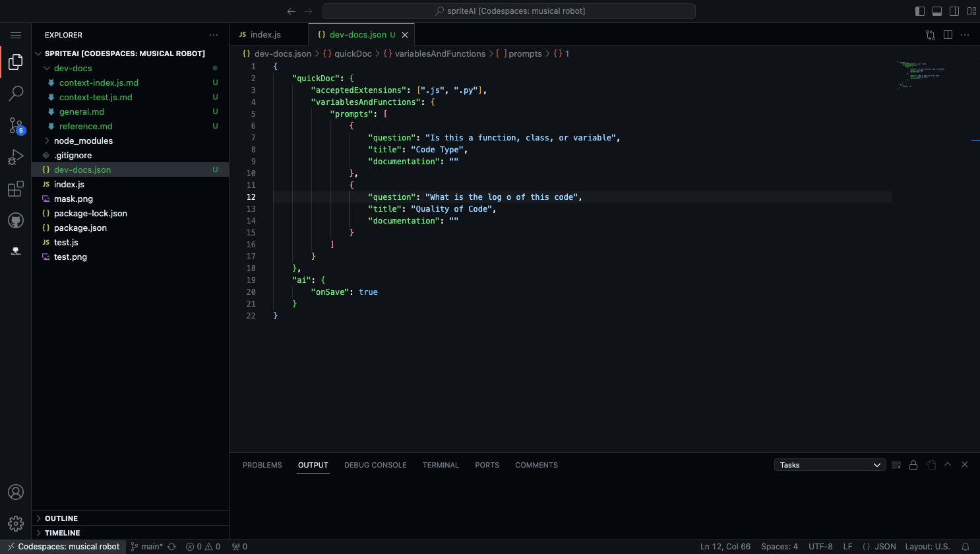Viewport: 980px width, 554px height.
Task: Click the notifications bell in status bar
Action: click(x=965, y=547)
